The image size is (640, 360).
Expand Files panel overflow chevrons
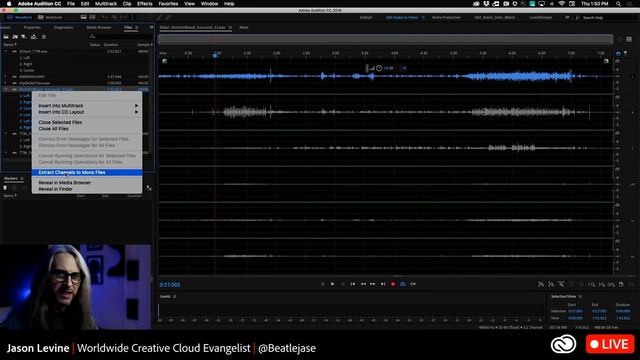click(151, 27)
